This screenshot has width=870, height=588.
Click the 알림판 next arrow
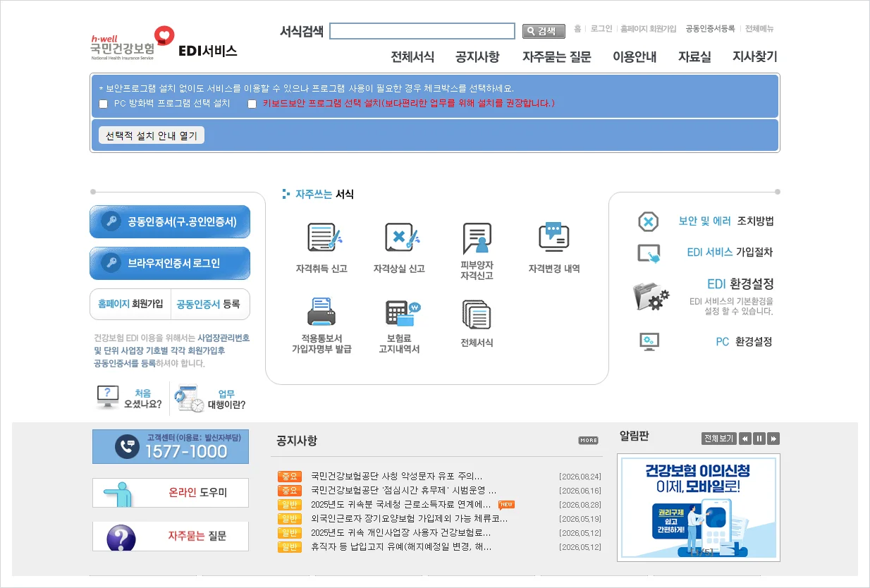click(773, 439)
